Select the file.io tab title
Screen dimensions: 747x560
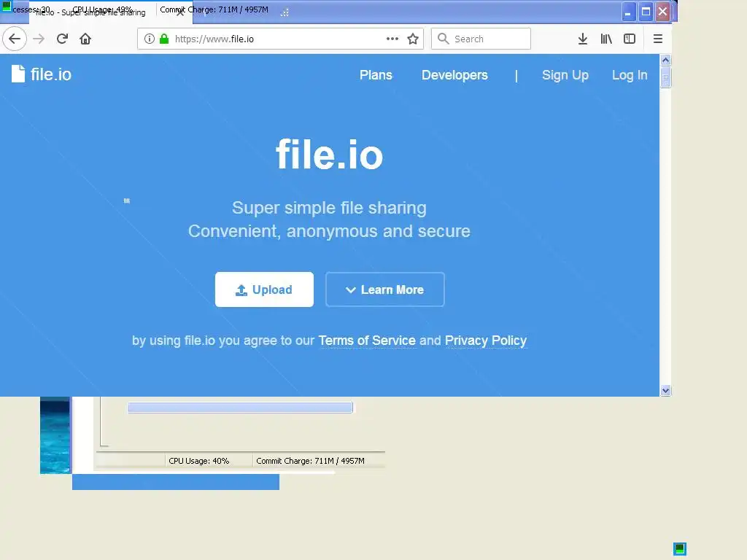click(90, 13)
